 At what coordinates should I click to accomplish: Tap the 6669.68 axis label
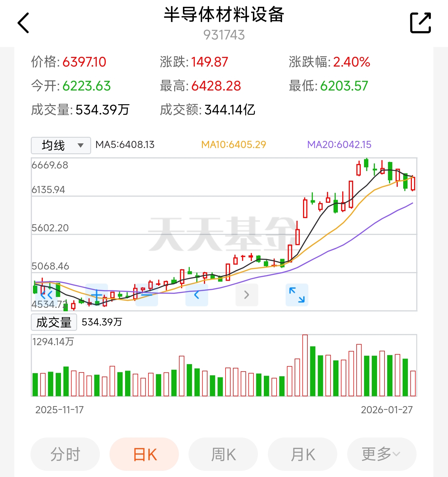tap(50, 165)
